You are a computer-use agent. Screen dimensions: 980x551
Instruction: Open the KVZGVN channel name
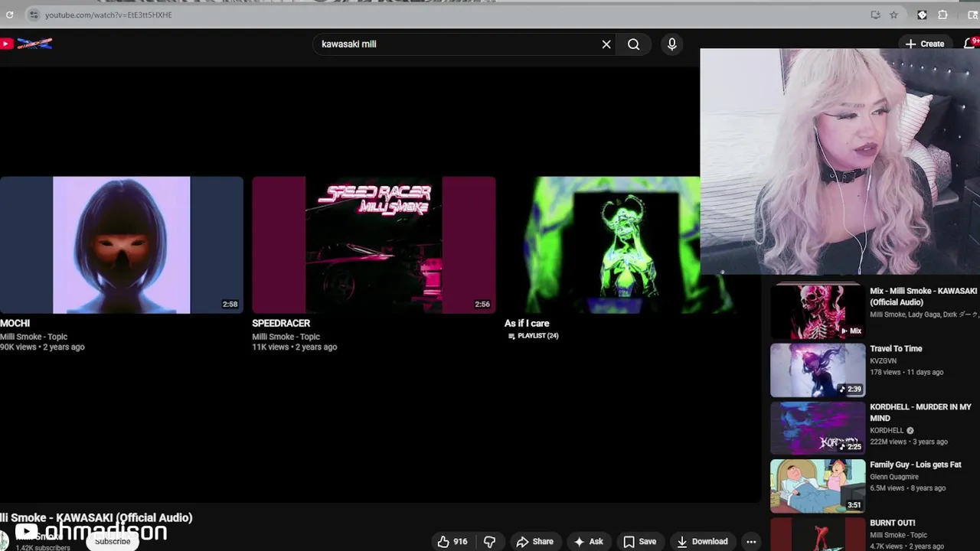883,360
